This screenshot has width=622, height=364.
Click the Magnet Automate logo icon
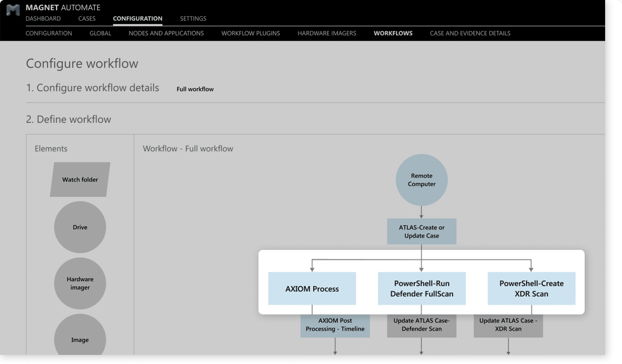click(13, 10)
